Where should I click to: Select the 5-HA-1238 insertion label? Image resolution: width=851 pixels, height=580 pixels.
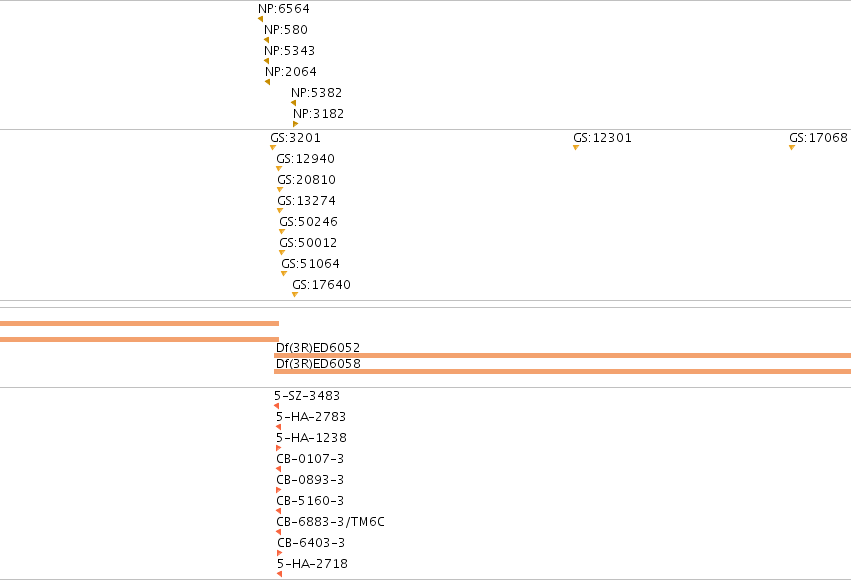click(x=312, y=438)
